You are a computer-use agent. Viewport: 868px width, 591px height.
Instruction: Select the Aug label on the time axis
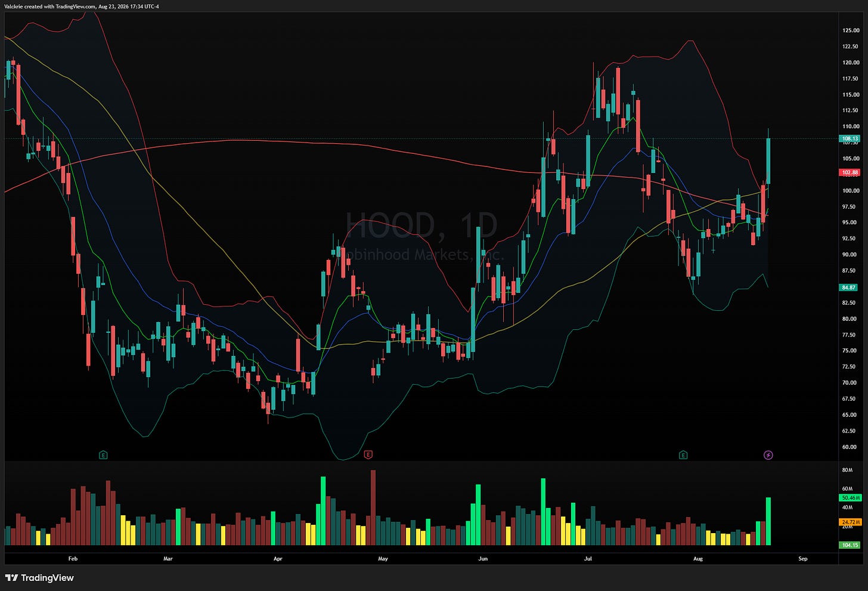point(698,559)
